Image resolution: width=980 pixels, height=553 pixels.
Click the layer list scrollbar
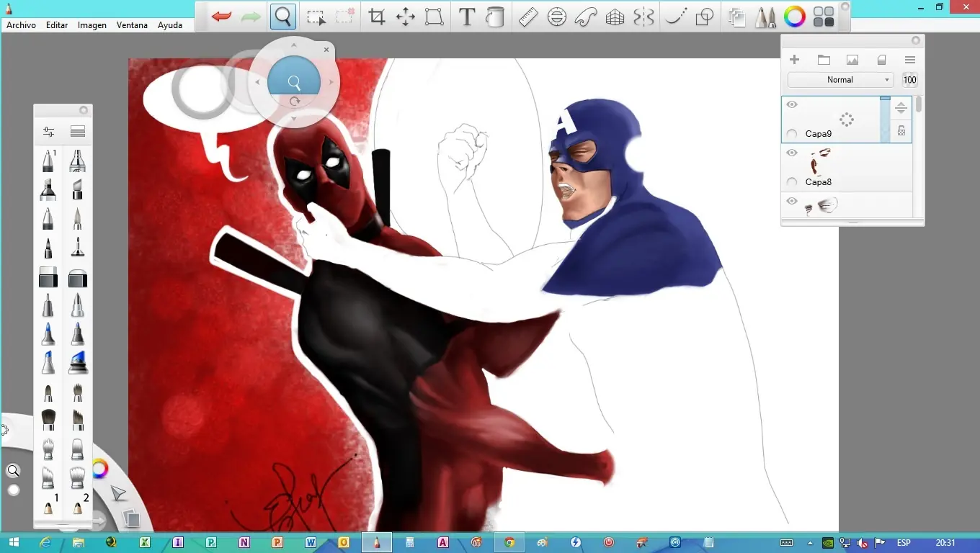[x=919, y=104]
